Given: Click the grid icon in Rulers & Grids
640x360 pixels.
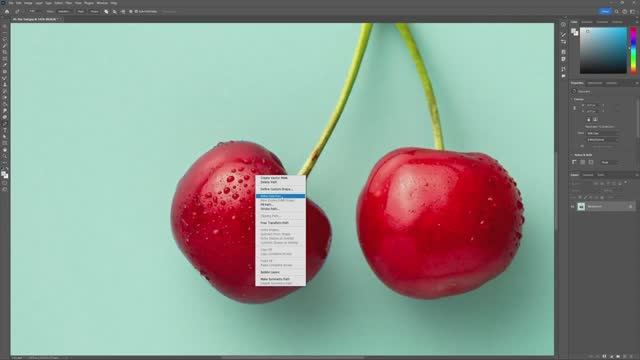Looking at the screenshot, I should [582, 162].
